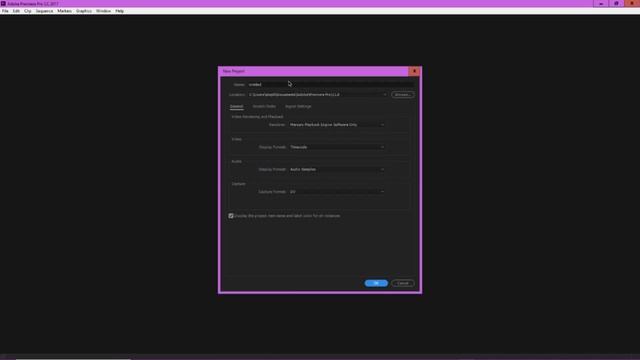Click the project Name input field
Image resolution: width=640 pixels, height=360 pixels.
click(331, 84)
